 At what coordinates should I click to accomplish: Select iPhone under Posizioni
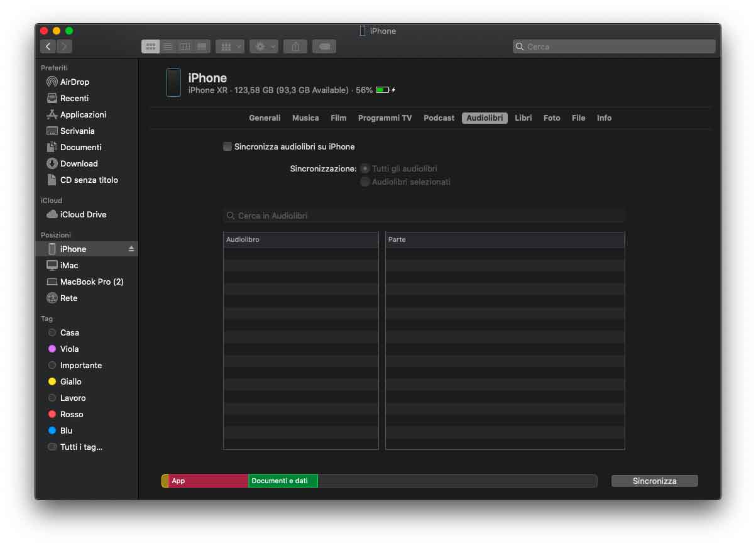click(x=87, y=249)
